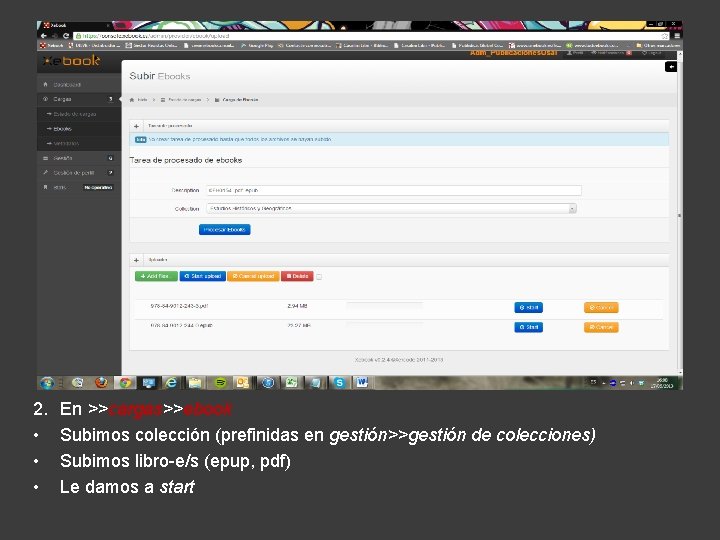This screenshot has width=720, height=540.
Task: Start upload of the pdf file row
Action: (x=529, y=308)
